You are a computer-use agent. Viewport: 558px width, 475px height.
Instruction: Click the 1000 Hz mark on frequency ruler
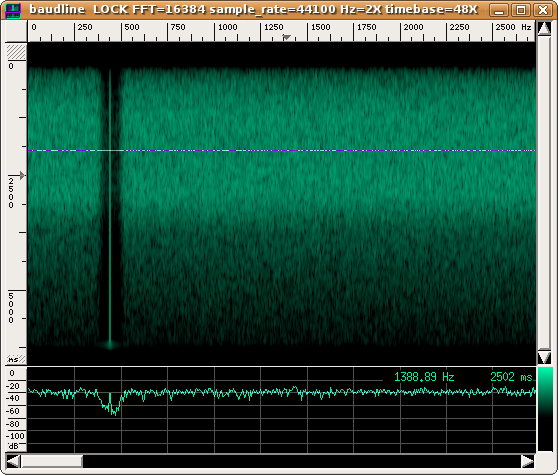227,27
